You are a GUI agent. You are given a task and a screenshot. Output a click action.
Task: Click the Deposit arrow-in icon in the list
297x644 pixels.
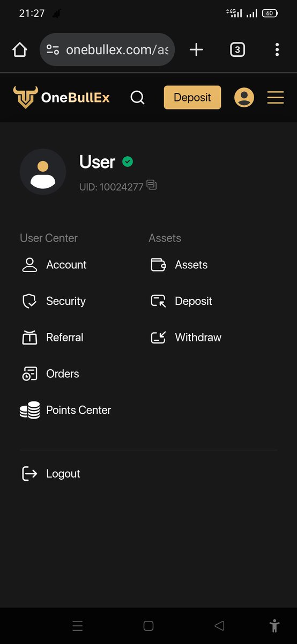point(158,301)
